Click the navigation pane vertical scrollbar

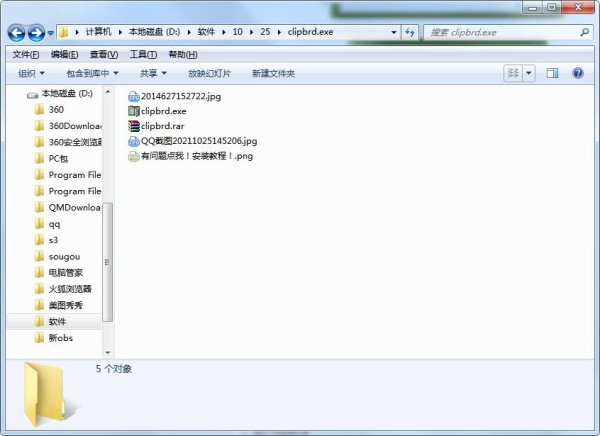pos(108,260)
